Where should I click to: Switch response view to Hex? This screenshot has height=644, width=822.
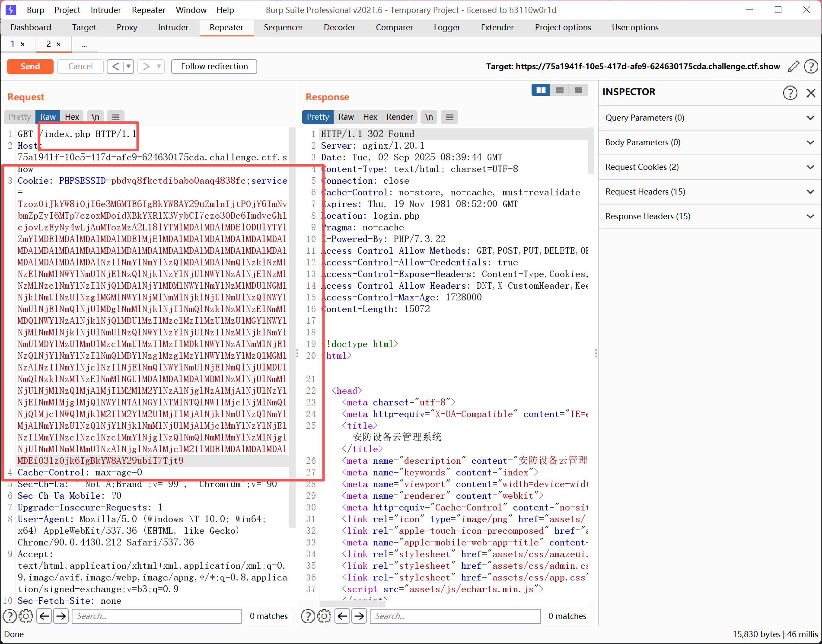(370, 117)
